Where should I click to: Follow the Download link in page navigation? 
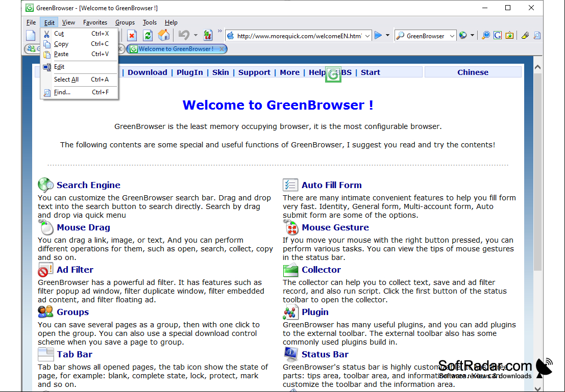coord(148,72)
